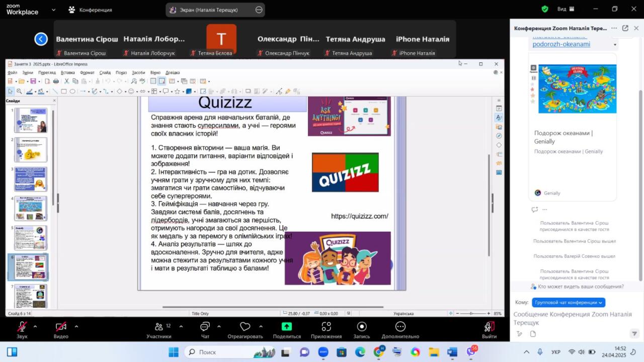Open Styles deck in Impress sidebar
This screenshot has width=644, height=362.
[x=499, y=117]
